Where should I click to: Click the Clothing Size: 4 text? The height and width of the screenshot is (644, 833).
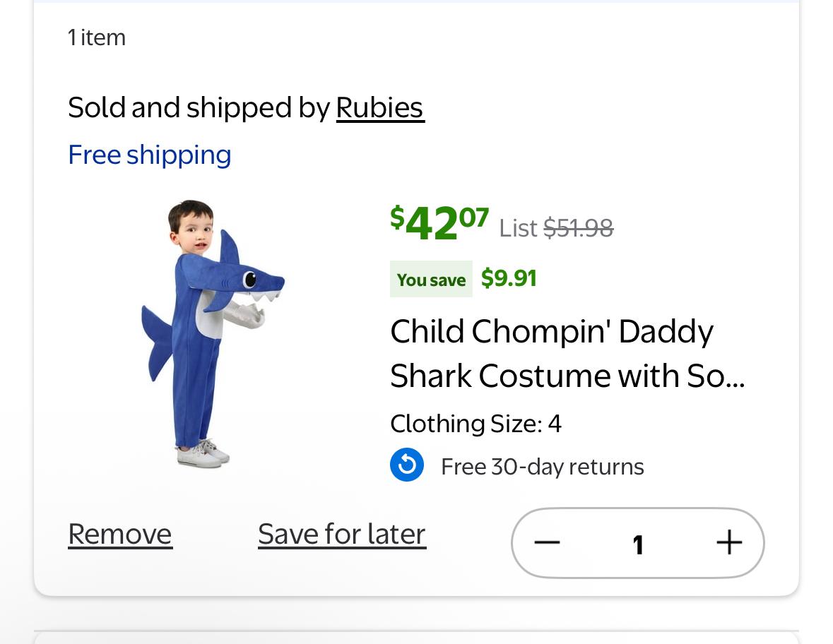(x=475, y=424)
